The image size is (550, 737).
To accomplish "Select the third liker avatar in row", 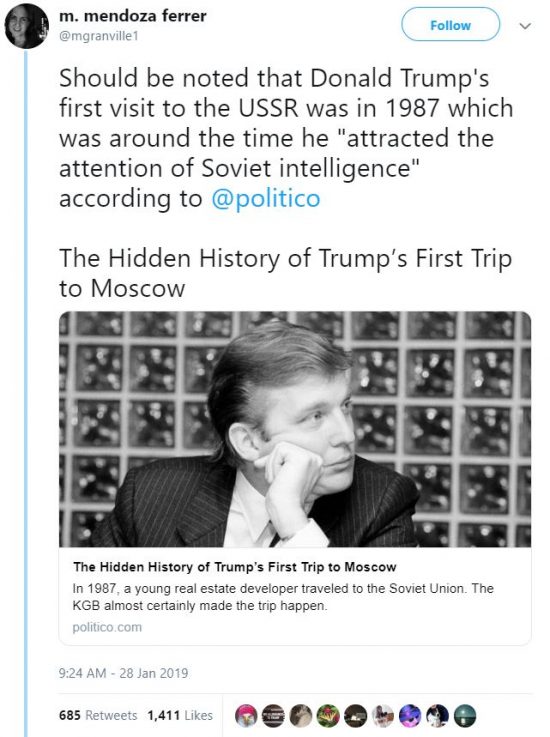I will click(x=300, y=715).
